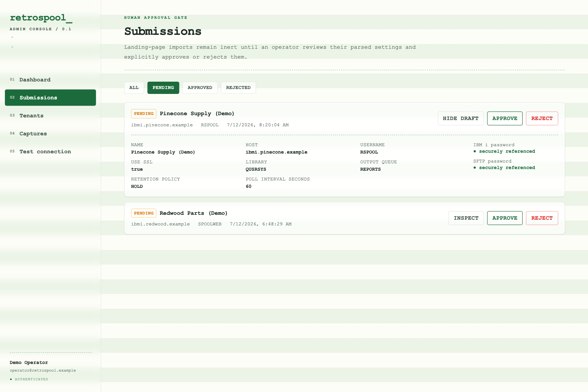Show ALL submissions filter

[x=134, y=88]
